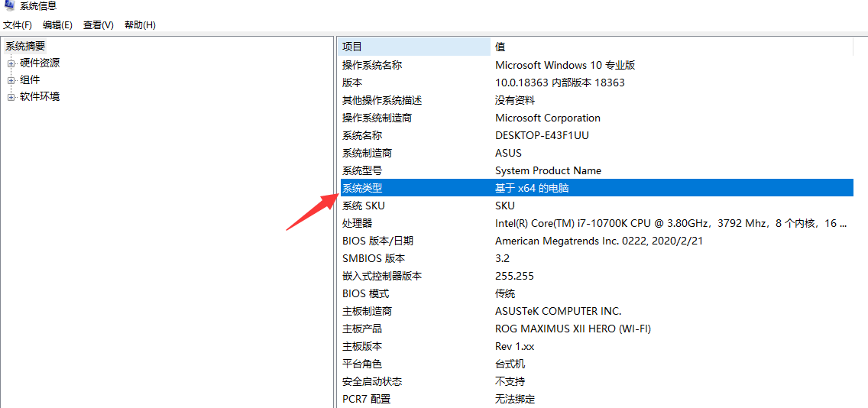This screenshot has height=408, width=868.
Task: Click the 传统 value
Action: click(x=505, y=293)
